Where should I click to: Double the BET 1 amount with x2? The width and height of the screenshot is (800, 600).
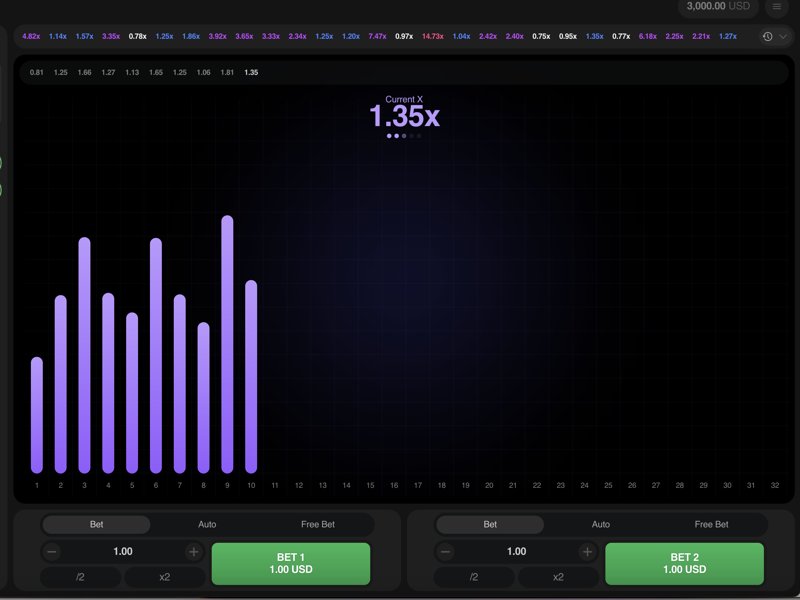click(164, 577)
